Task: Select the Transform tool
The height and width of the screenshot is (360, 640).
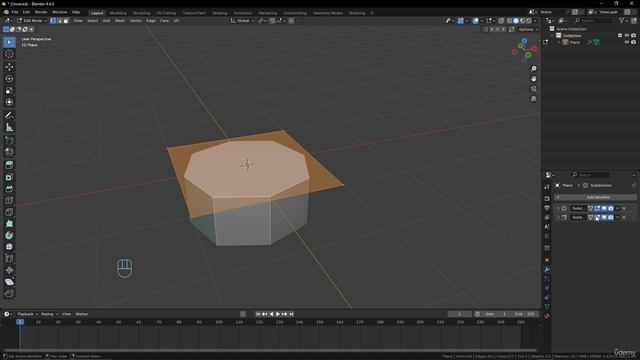Action: 9,102
